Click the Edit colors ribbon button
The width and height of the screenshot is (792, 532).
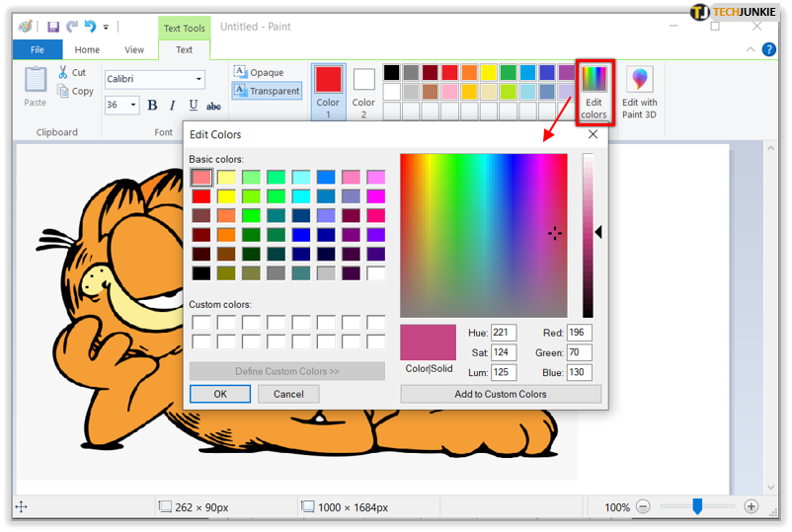(x=594, y=93)
